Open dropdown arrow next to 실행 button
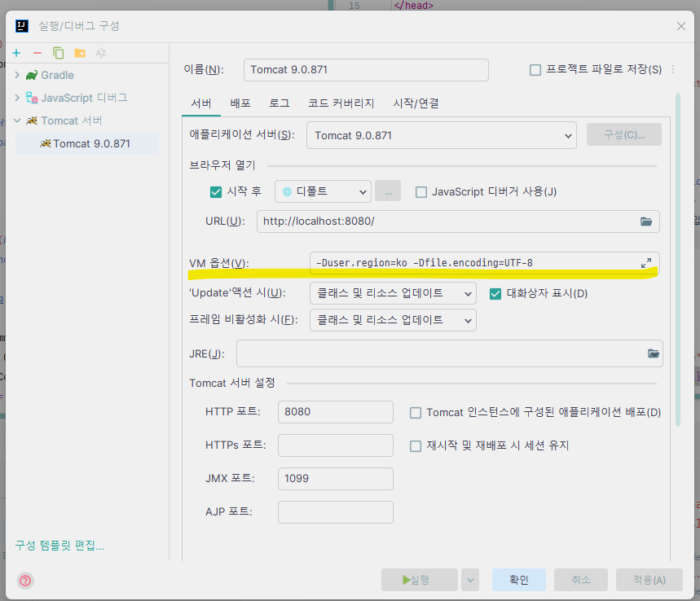700x601 pixels. pyautogui.click(x=470, y=580)
